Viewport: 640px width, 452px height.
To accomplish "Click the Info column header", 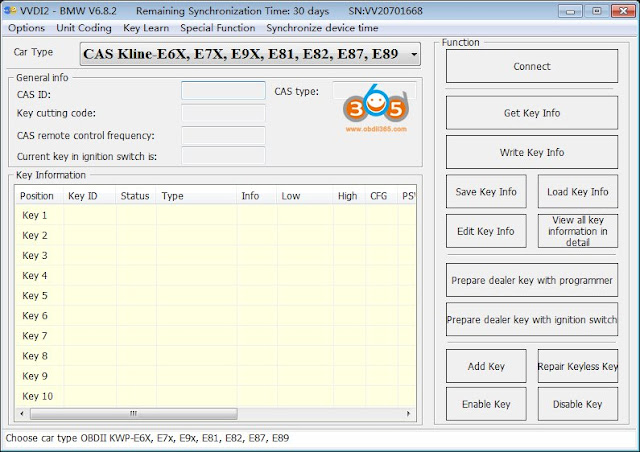I will coord(257,196).
